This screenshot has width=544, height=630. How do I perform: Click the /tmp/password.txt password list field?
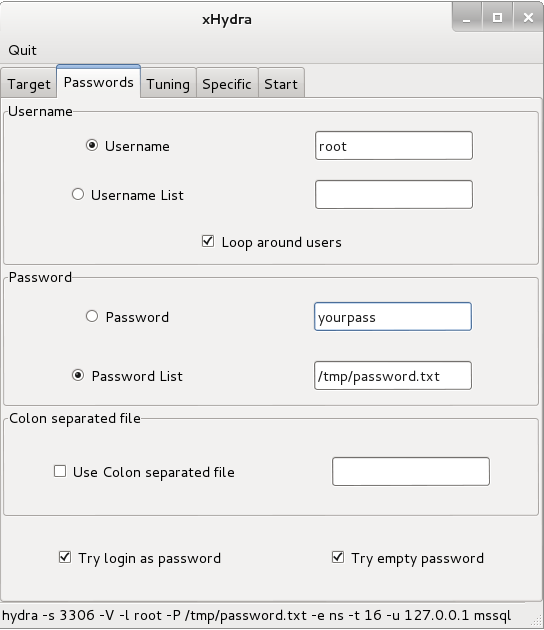point(393,376)
